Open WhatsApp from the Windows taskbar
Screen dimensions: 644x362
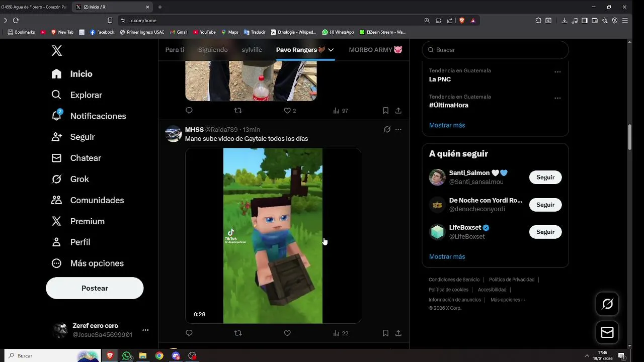(127, 355)
